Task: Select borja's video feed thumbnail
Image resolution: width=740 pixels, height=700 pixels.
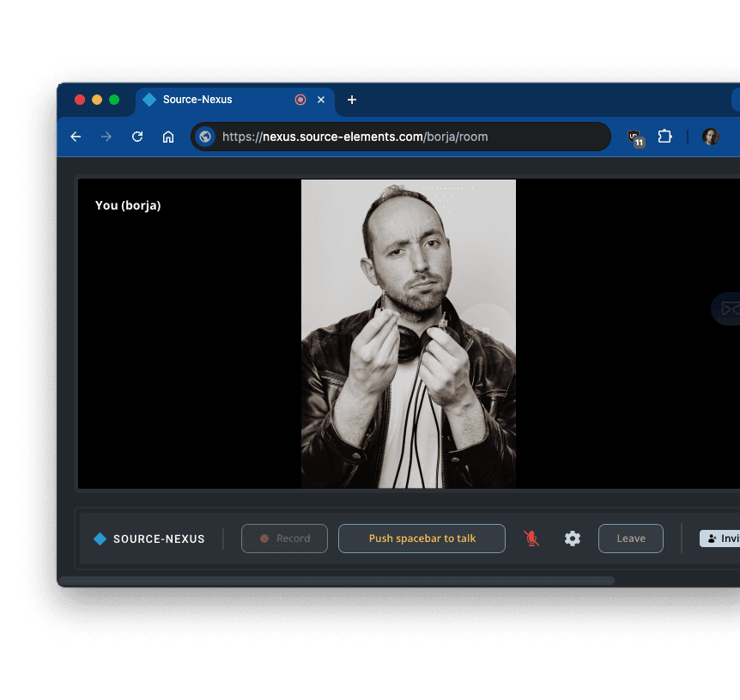Action: coord(408,333)
